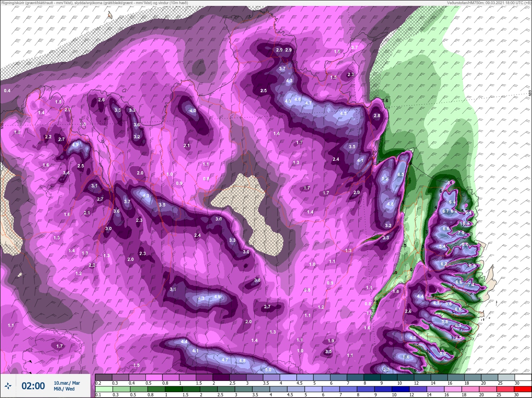This screenshot has height=398, width=532.
Task: Click the "6.5" precipitation value on the map
Action: pyautogui.click(x=401, y=175)
